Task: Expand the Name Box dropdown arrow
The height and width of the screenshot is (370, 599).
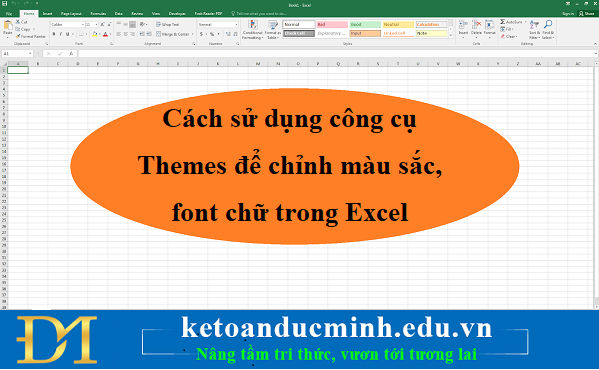Action: pyautogui.click(x=30, y=54)
